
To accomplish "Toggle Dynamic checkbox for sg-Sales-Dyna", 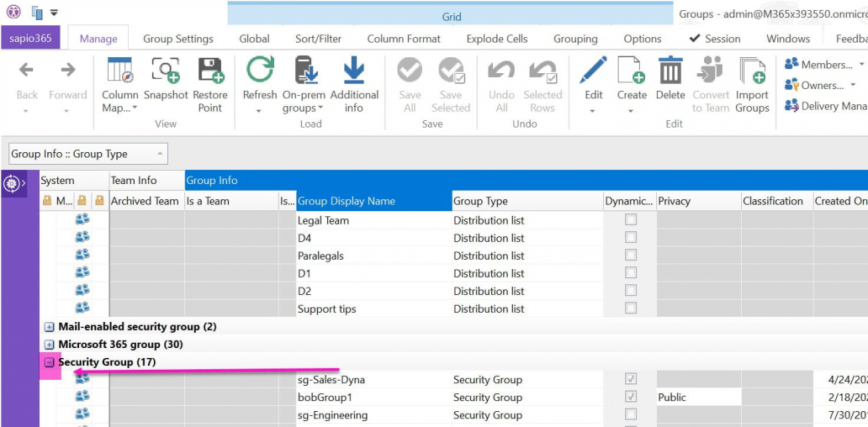I will (631, 379).
